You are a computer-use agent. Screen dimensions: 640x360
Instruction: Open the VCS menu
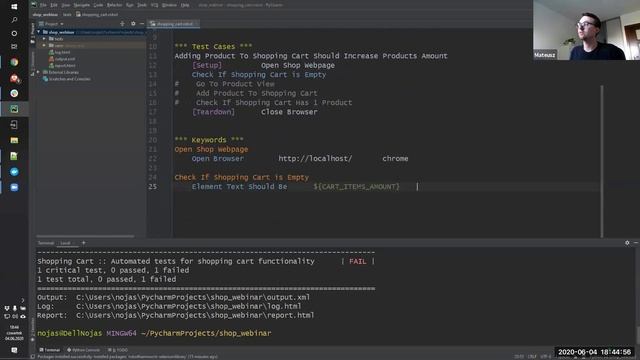click(155, 5)
